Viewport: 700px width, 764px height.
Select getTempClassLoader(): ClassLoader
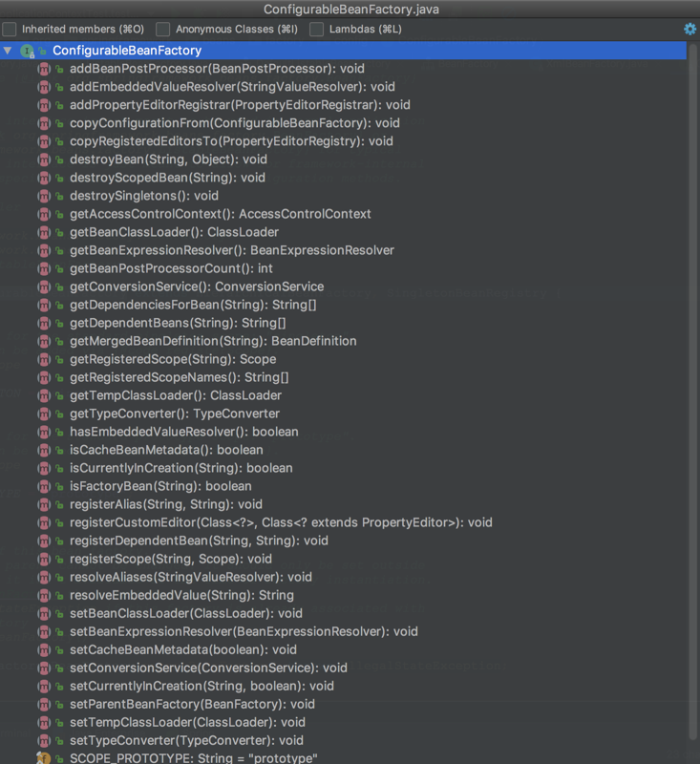[176, 395]
